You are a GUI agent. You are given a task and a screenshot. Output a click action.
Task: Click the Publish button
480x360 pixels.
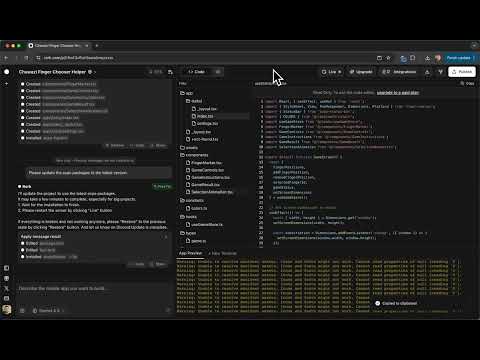coord(462,72)
